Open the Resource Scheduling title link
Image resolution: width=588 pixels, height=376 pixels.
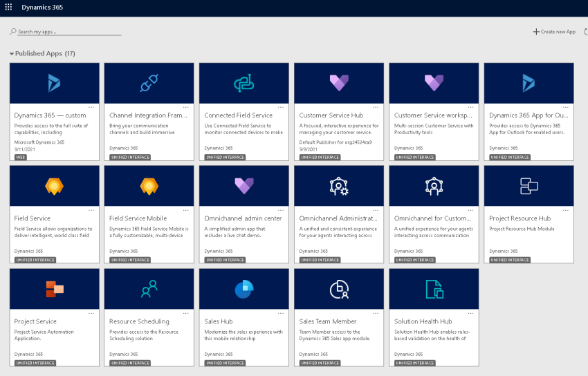click(139, 321)
